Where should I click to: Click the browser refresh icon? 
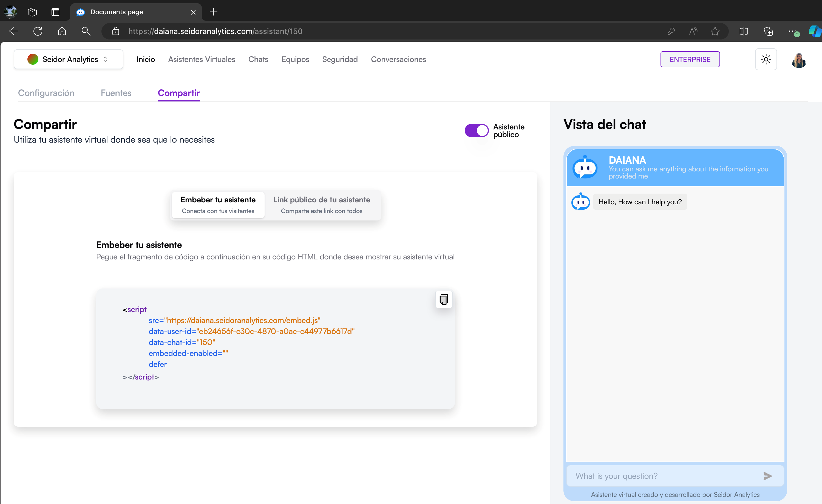(x=38, y=31)
